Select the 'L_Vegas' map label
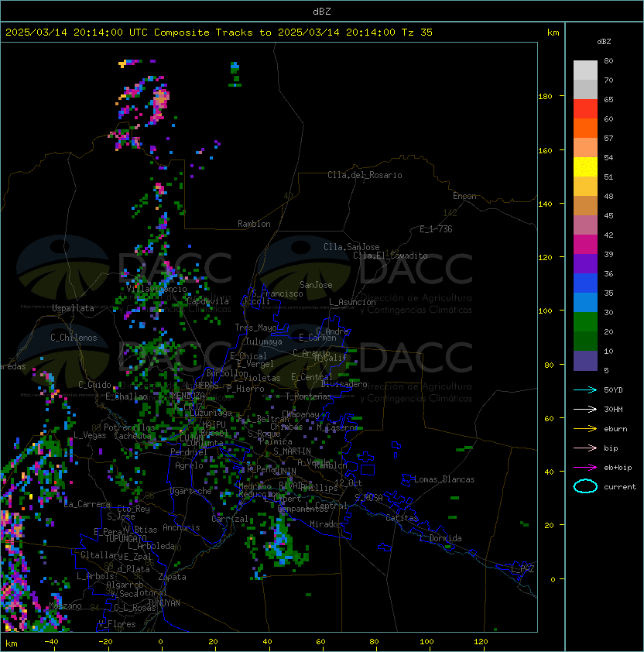644x652 pixels. (90, 435)
